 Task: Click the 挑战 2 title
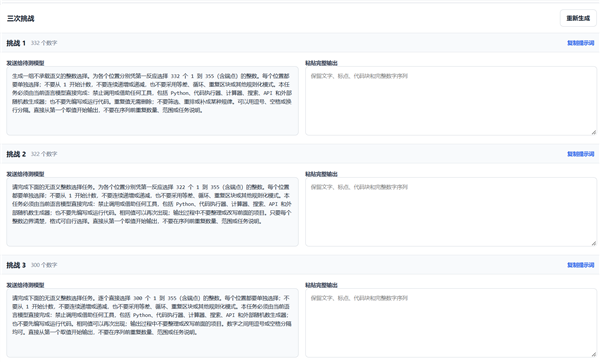(16, 154)
